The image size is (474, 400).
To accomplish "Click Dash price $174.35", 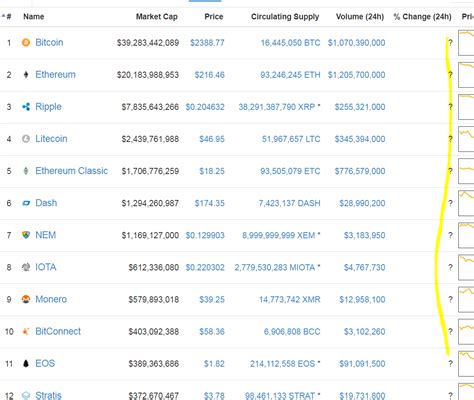I will (x=210, y=203).
